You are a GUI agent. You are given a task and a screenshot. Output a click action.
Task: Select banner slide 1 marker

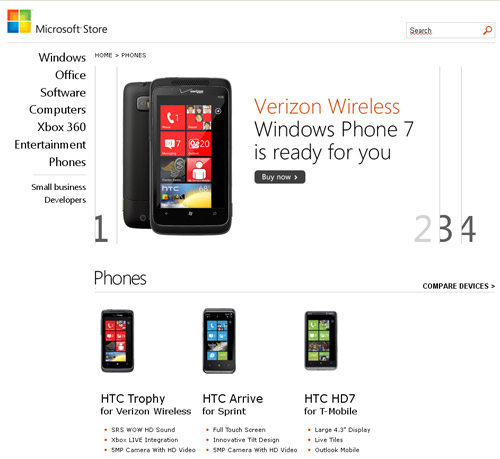click(101, 229)
